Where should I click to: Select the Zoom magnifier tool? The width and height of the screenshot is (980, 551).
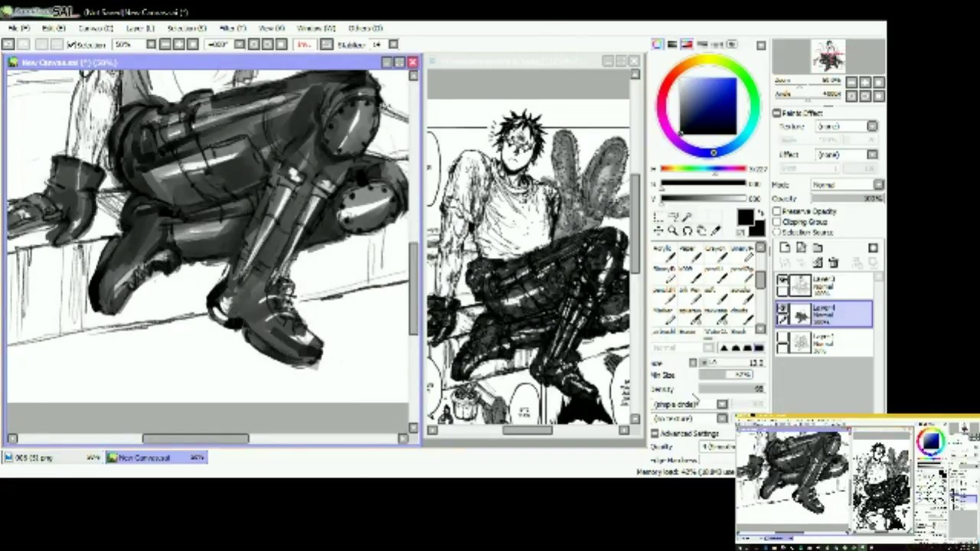[x=672, y=231]
